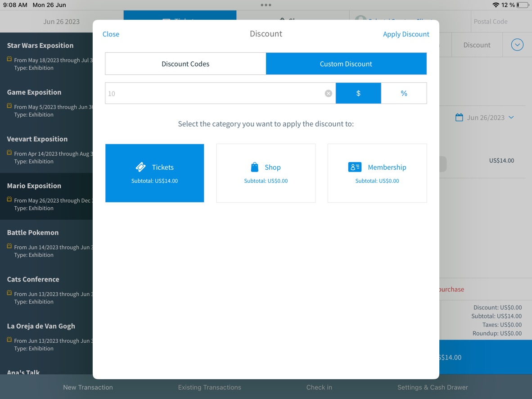Expand the Discount chevron in blue circle
532x399 pixels.
[x=517, y=45]
